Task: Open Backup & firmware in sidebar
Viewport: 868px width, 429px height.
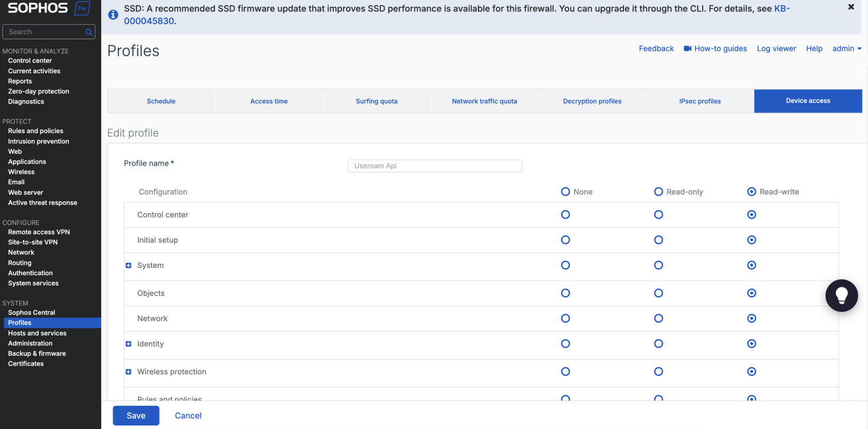Action: coord(37,354)
